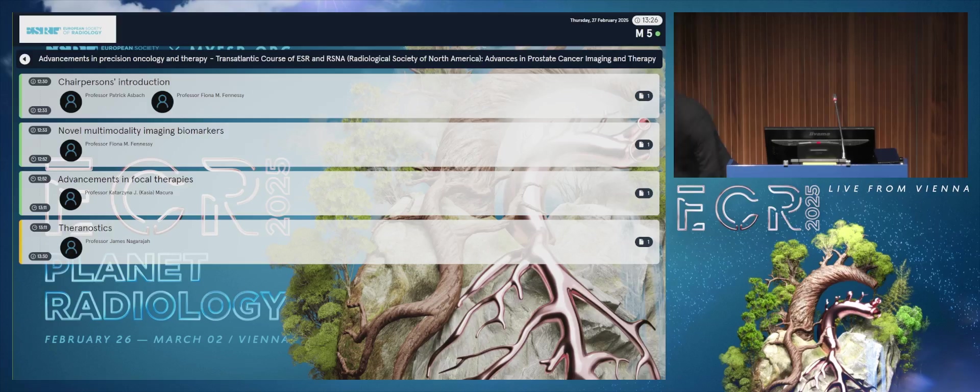Select the session title Advancements in precision oncology
This screenshot has width=980, height=392.
pos(347,59)
